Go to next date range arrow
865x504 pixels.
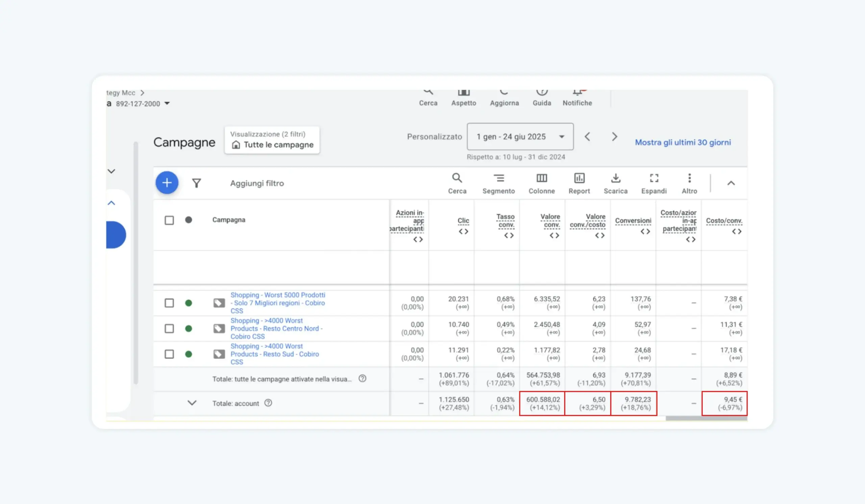pyautogui.click(x=614, y=137)
